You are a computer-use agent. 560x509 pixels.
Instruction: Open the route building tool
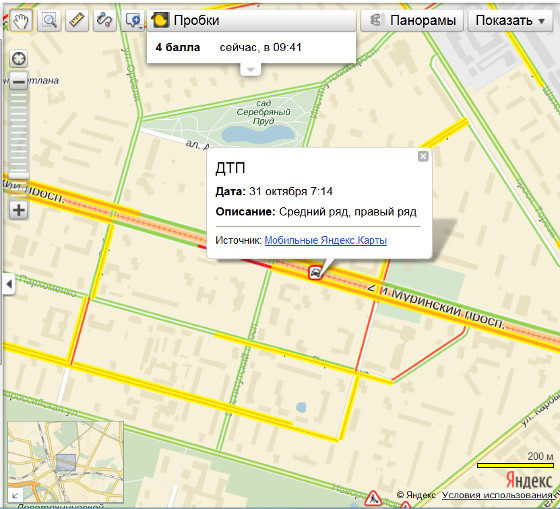tap(105, 20)
